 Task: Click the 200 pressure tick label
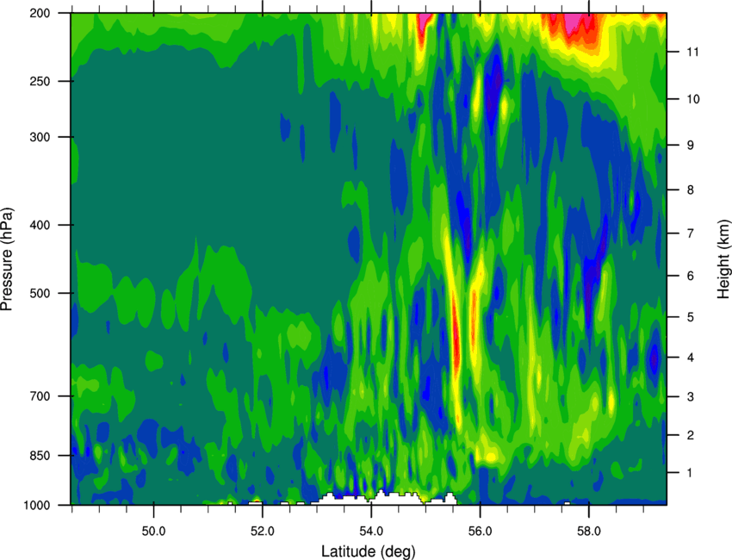(x=40, y=13)
